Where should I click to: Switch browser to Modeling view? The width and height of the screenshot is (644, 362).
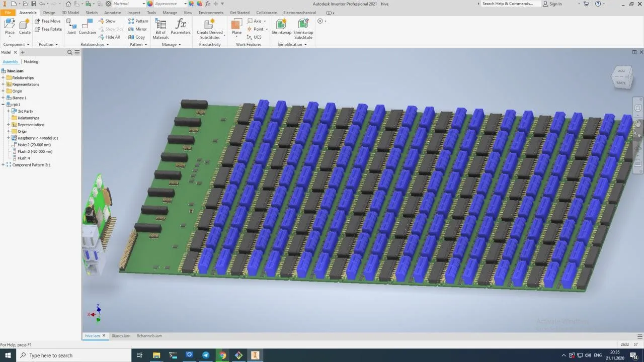pos(31,62)
